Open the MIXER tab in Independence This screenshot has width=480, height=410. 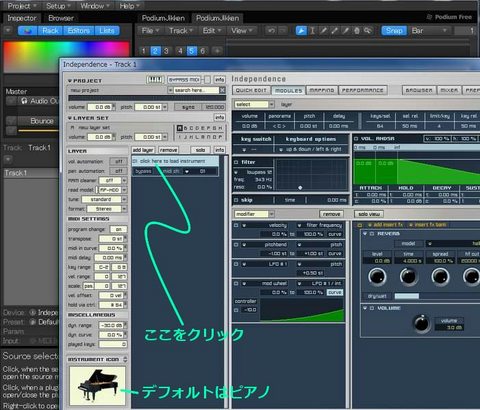point(449,90)
